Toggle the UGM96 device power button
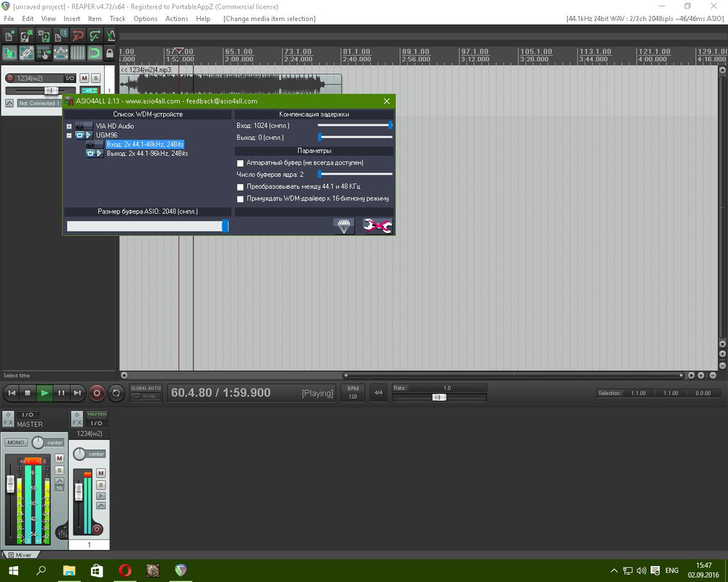The image size is (728, 582). (79, 135)
